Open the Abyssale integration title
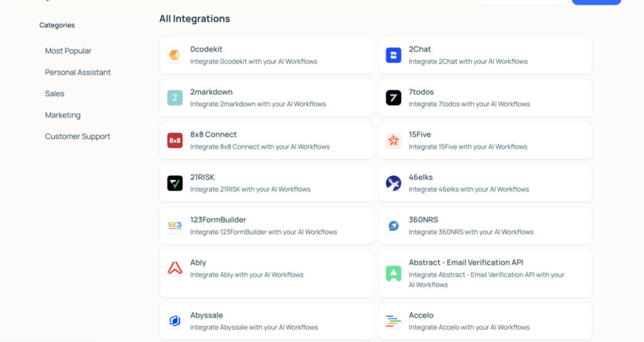This screenshot has height=342, width=644. coord(206,316)
